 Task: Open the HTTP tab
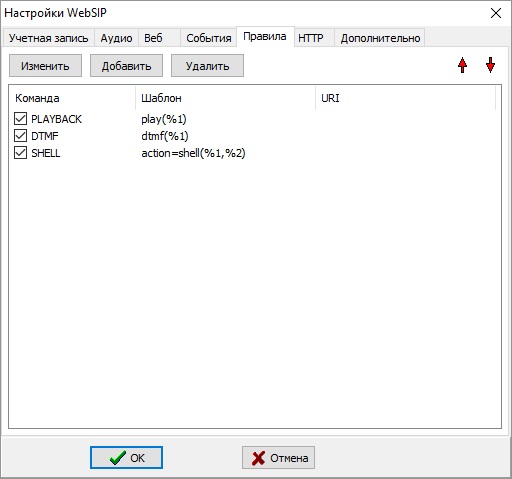(314, 38)
